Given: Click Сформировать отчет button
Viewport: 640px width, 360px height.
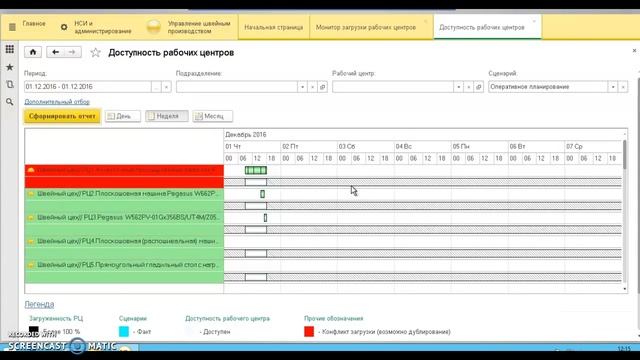Looking at the screenshot, I should click(62, 116).
